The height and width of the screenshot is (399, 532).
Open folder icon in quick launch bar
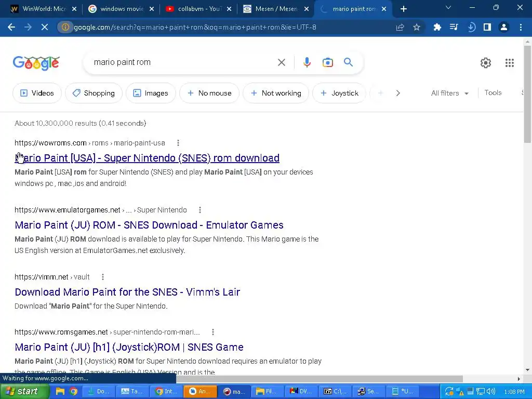[x=60, y=392]
